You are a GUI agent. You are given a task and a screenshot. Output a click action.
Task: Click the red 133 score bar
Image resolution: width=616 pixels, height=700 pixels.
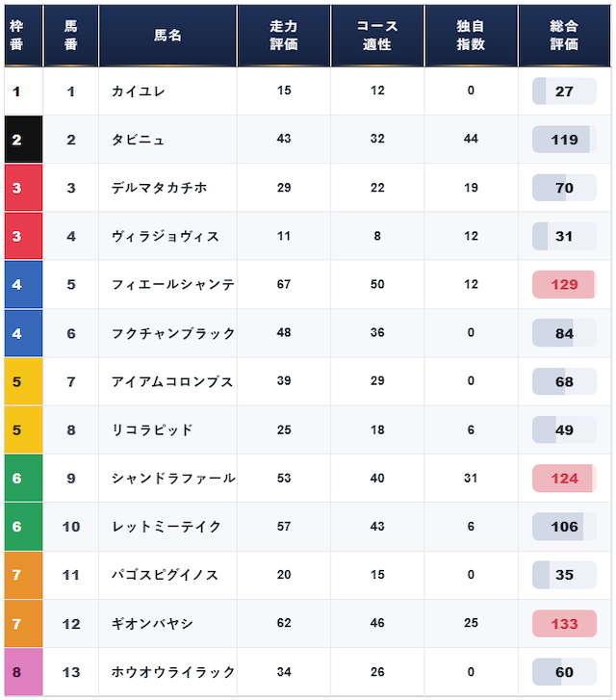coord(564,624)
